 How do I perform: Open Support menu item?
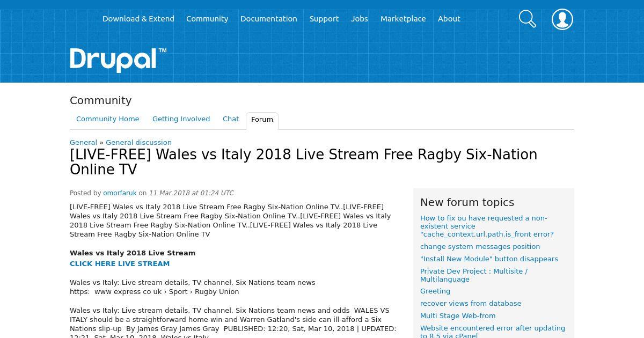tap(324, 19)
